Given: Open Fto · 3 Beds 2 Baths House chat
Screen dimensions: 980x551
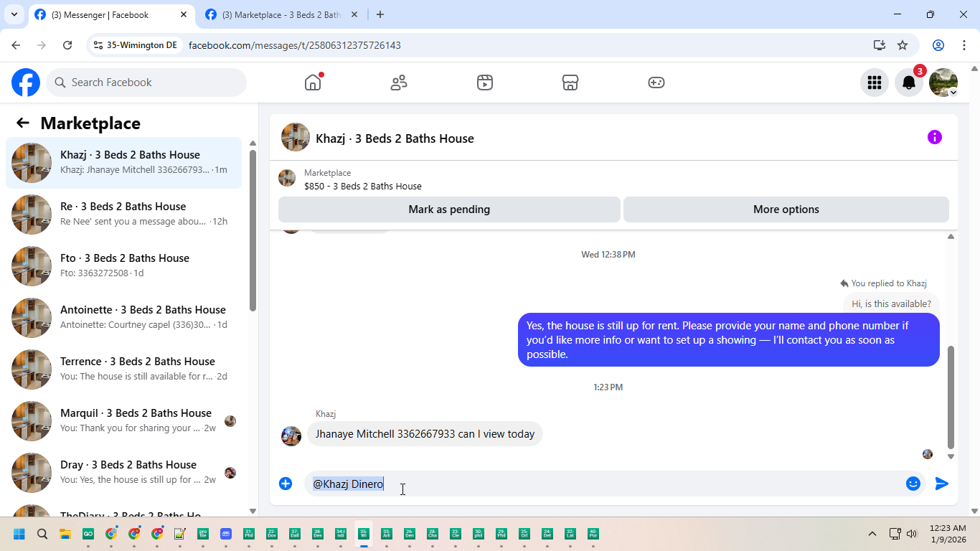Looking at the screenshot, I should [123, 266].
